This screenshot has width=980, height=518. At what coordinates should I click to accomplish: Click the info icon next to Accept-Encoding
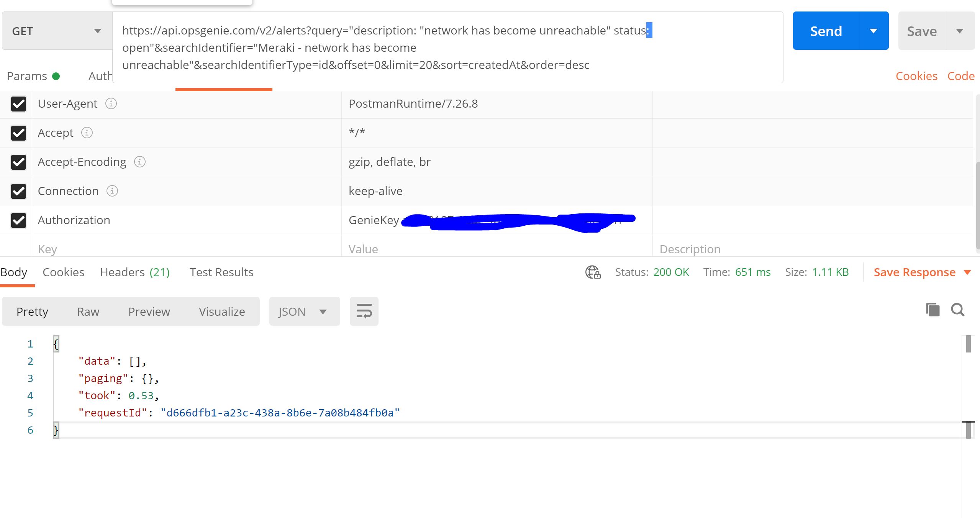point(140,162)
